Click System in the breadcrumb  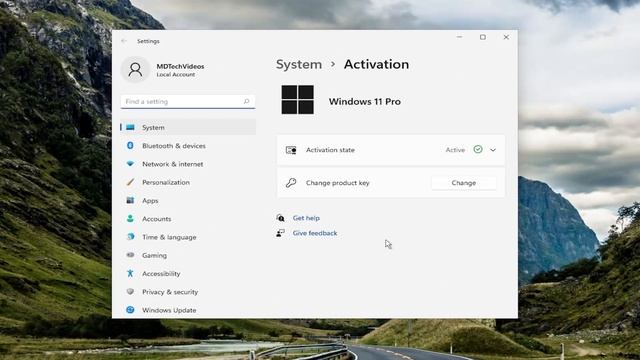[x=299, y=64]
